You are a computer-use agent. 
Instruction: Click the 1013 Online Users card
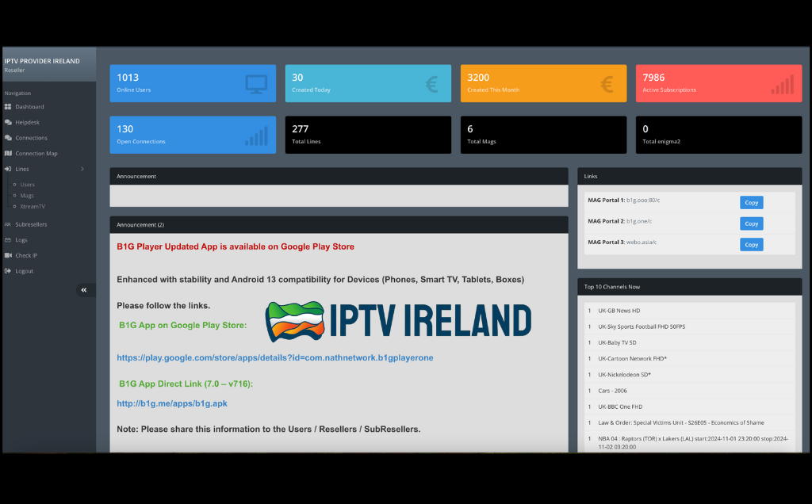tap(193, 83)
